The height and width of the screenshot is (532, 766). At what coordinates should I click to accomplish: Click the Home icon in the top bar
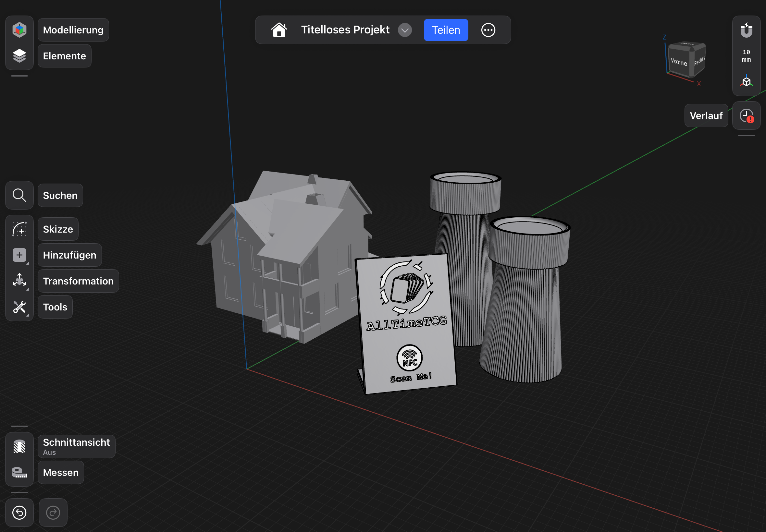click(x=279, y=30)
